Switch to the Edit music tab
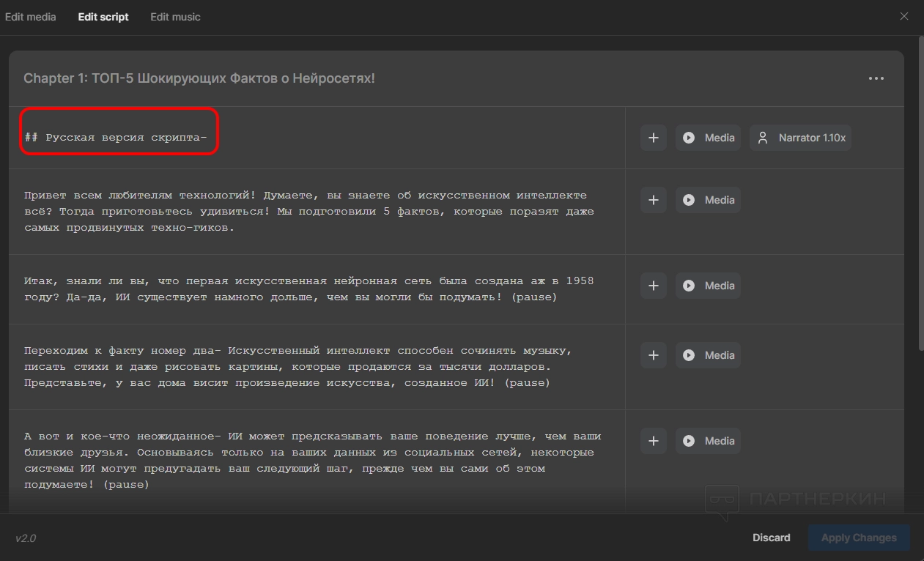This screenshot has height=561, width=924. coord(175,17)
